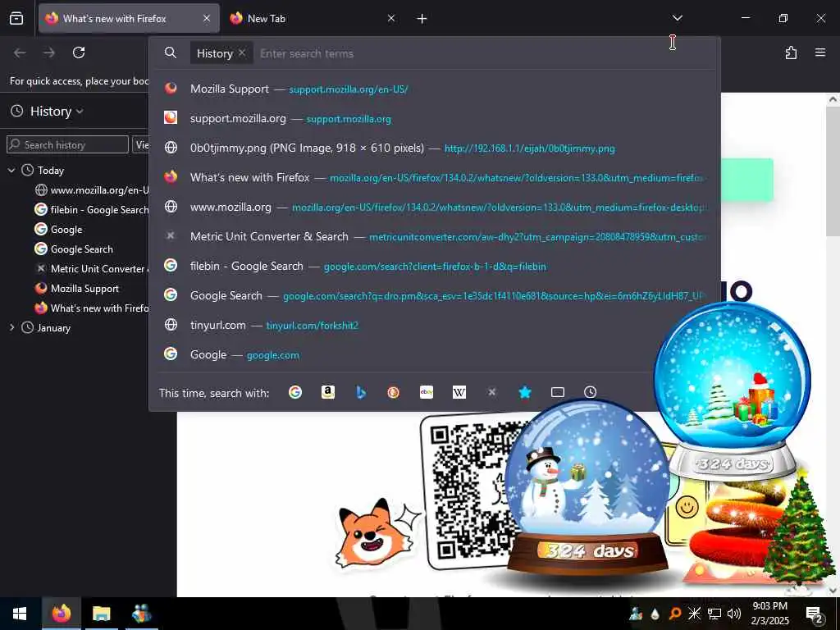Open the www.mozilla.org dropdown suggestion
This screenshot has height=630, width=840.
coord(435,207)
